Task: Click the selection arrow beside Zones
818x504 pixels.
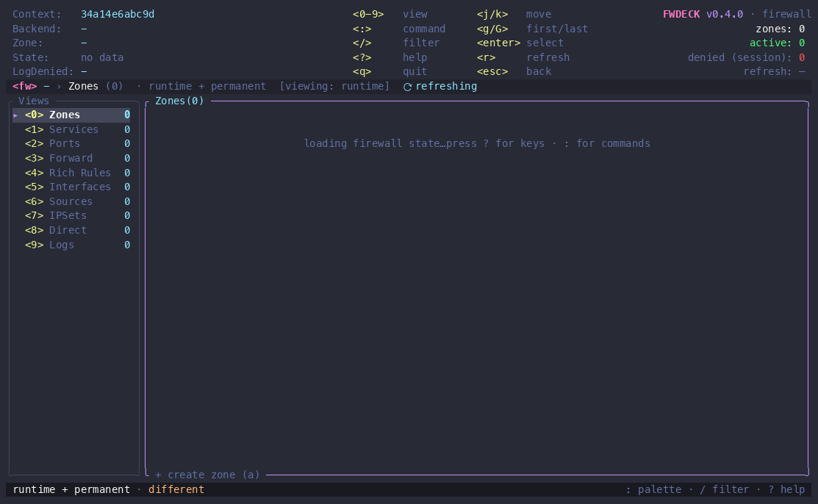Action: pos(15,115)
